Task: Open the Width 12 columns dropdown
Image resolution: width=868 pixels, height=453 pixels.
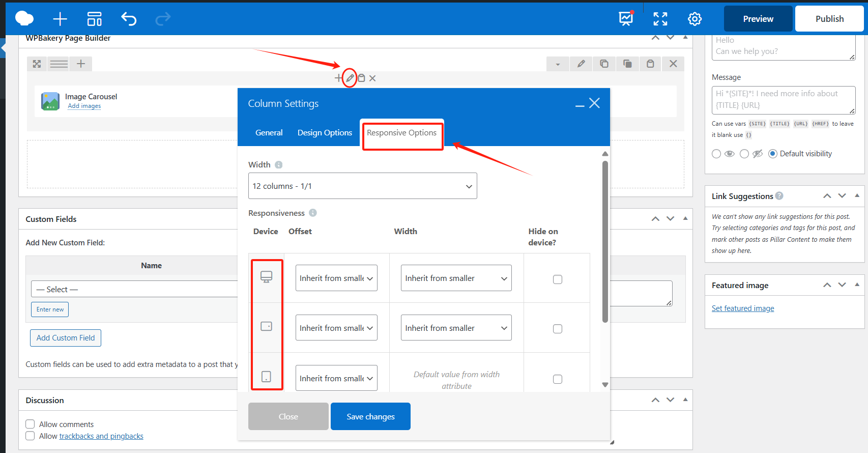Action: [362, 186]
